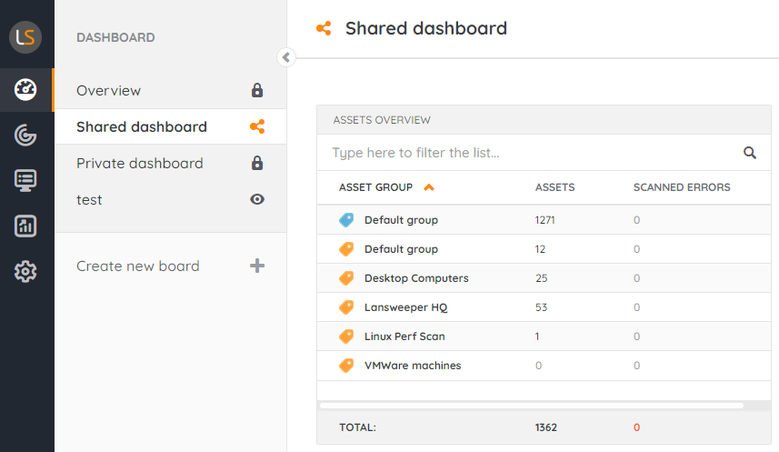Click the blue tag icon of Default group
The width and height of the screenshot is (779, 452).
click(346, 220)
